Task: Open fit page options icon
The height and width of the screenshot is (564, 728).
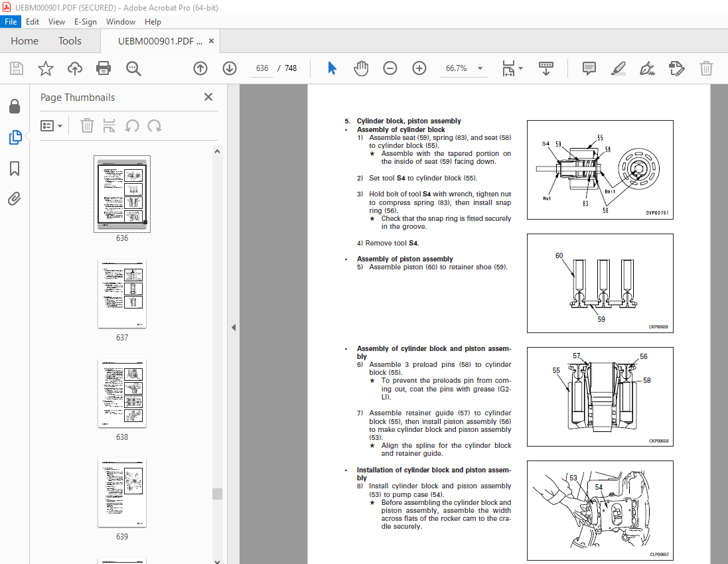Action: pos(508,69)
